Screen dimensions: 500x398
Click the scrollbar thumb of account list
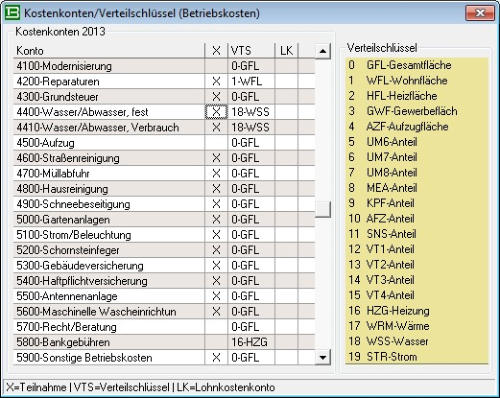pyautogui.click(x=323, y=209)
